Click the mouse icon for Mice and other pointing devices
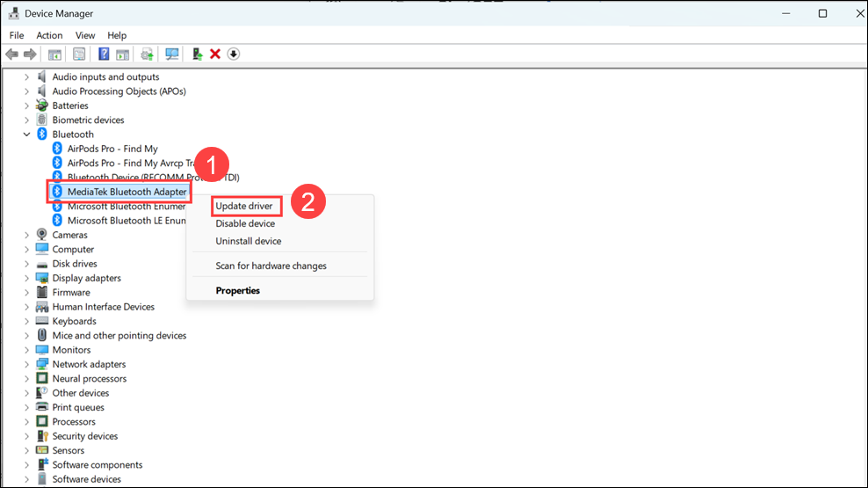 coord(41,335)
